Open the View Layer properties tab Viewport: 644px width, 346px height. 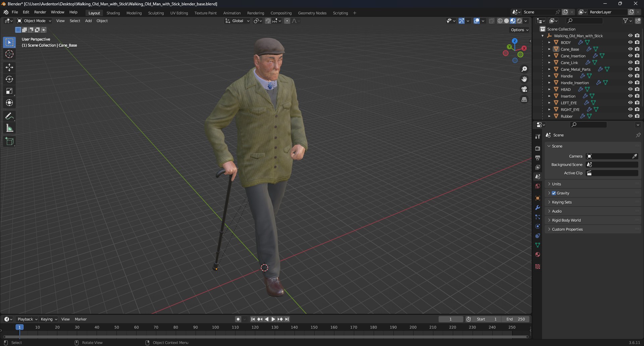pyautogui.click(x=538, y=167)
